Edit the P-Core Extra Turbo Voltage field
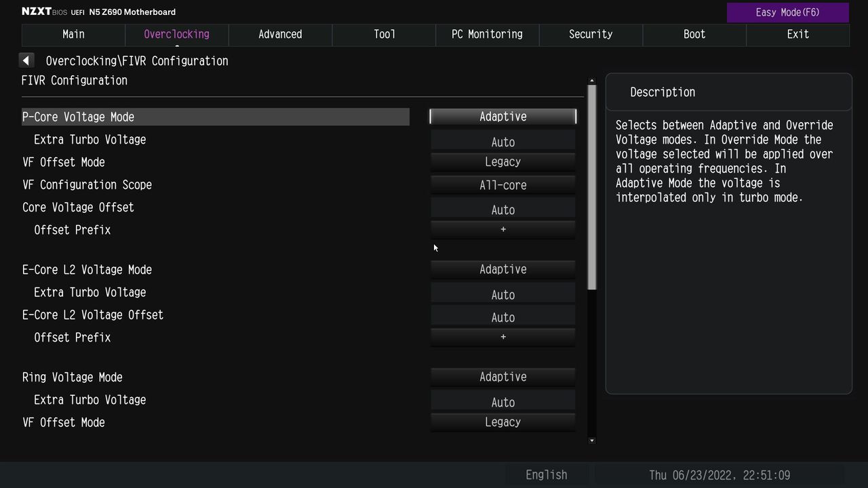 click(502, 141)
